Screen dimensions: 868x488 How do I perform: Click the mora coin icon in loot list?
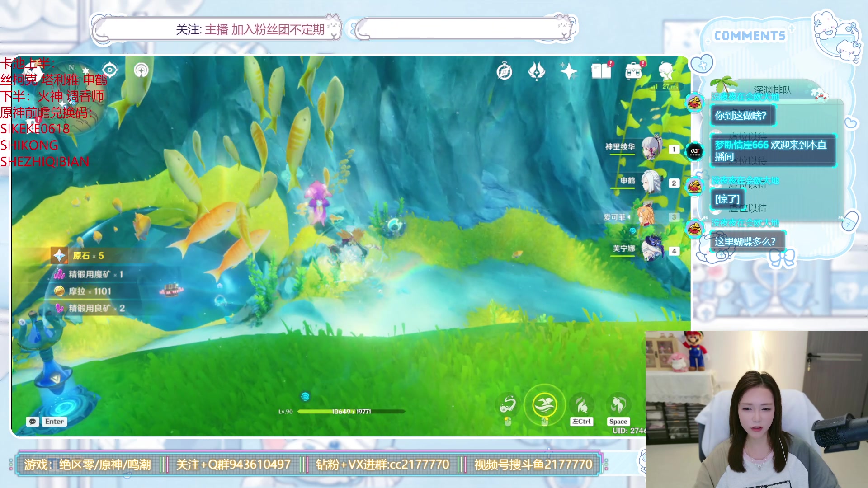pos(59,291)
